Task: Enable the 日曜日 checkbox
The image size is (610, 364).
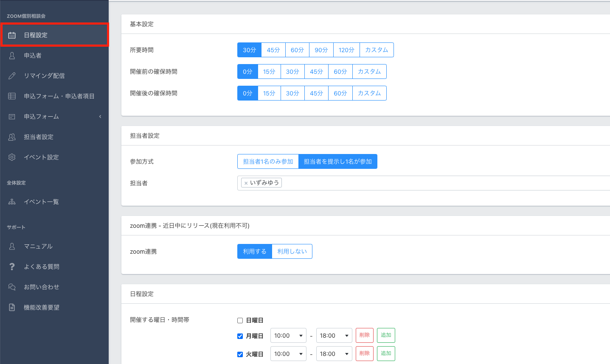Action: [x=240, y=321]
